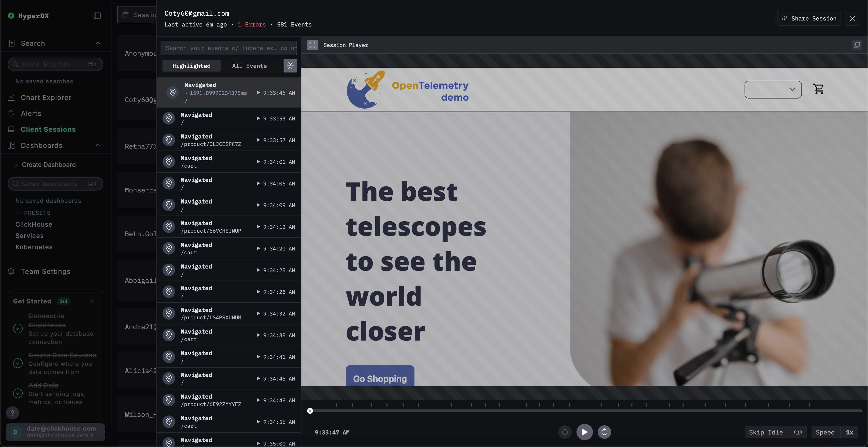Toggle the Add Data completed checkmark
The image size is (868, 447).
click(18, 393)
